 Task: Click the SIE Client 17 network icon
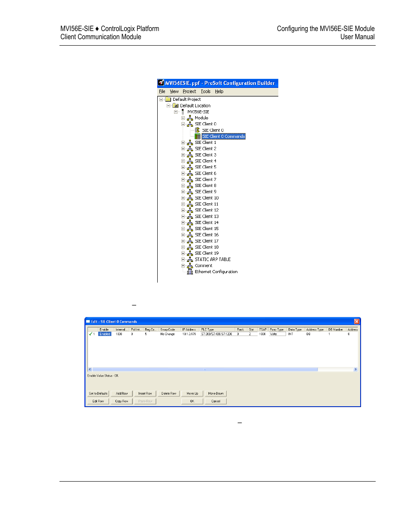(190, 241)
